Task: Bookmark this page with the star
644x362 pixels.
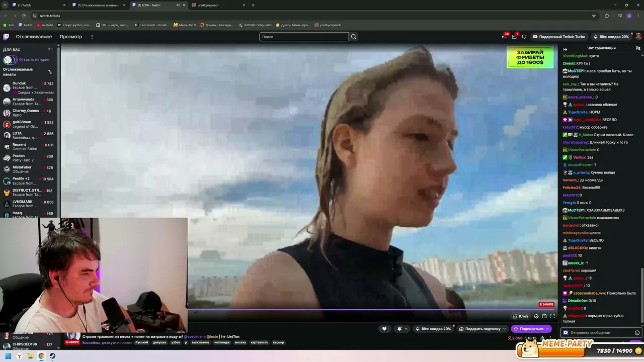Action: [594, 16]
